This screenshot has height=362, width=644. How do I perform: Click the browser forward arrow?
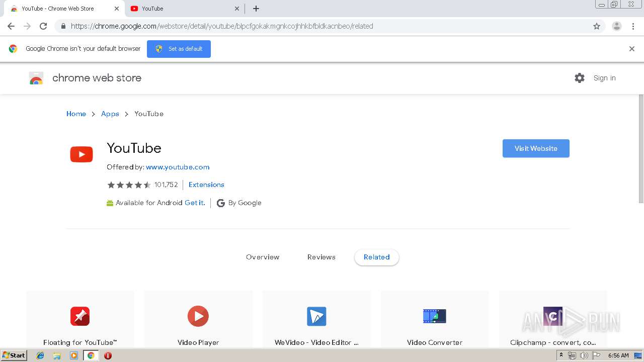coord(27,26)
